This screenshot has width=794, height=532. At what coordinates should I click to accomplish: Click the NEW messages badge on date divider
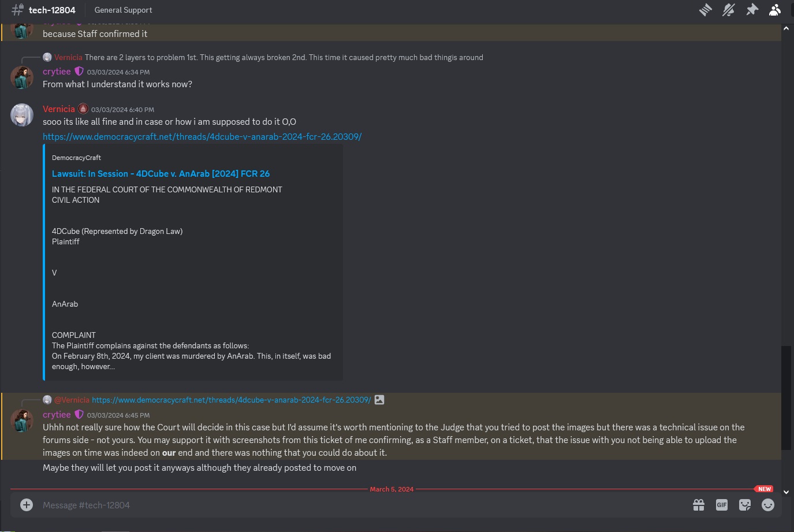(764, 489)
